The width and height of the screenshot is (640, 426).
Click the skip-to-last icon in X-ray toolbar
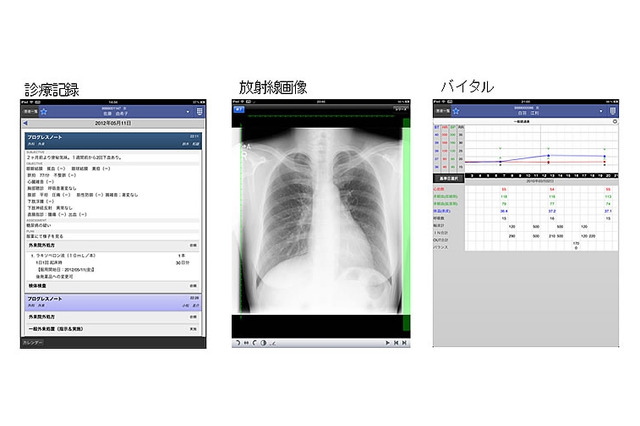[404, 343]
